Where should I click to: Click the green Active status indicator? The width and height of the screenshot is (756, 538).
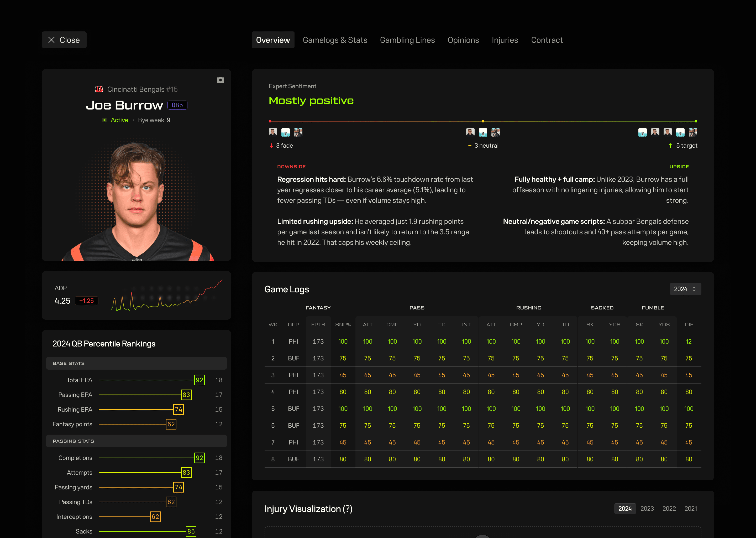point(104,120)
